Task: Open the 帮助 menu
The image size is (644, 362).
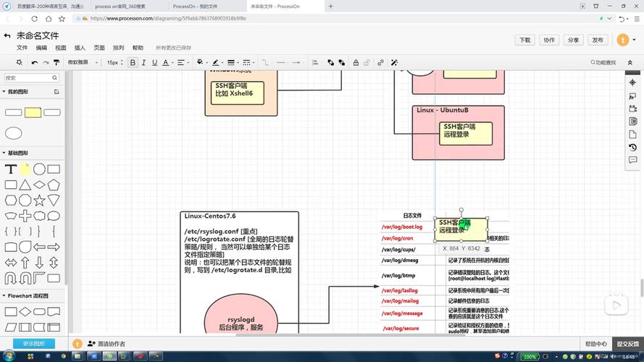Action: (138, 48)
